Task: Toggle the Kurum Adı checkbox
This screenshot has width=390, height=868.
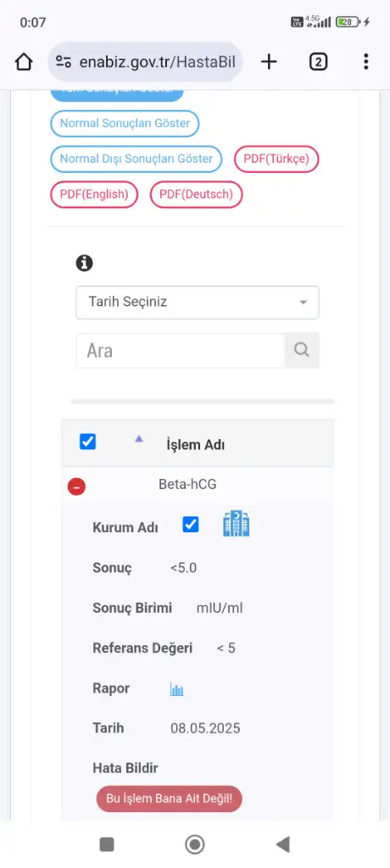Action: [191, 524]
